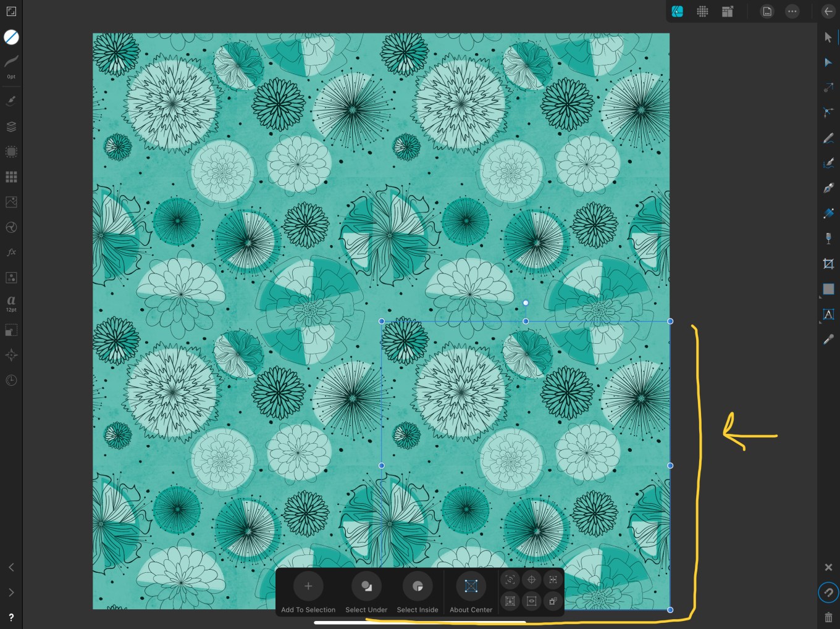Switch to the Export Persona

[728, 11]
